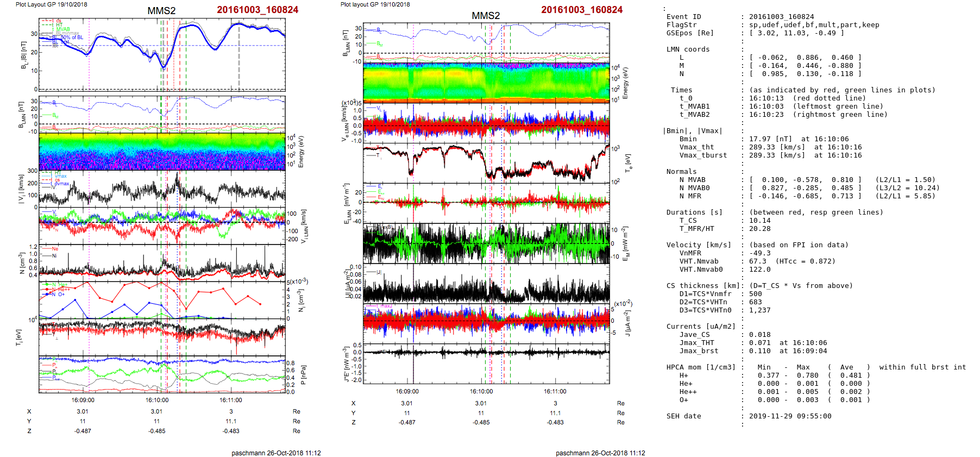The width and height of the screenshot is (980, 457).
Task: Click the J*E' panel at bottom of right plot
Action: tap(486, 363)
